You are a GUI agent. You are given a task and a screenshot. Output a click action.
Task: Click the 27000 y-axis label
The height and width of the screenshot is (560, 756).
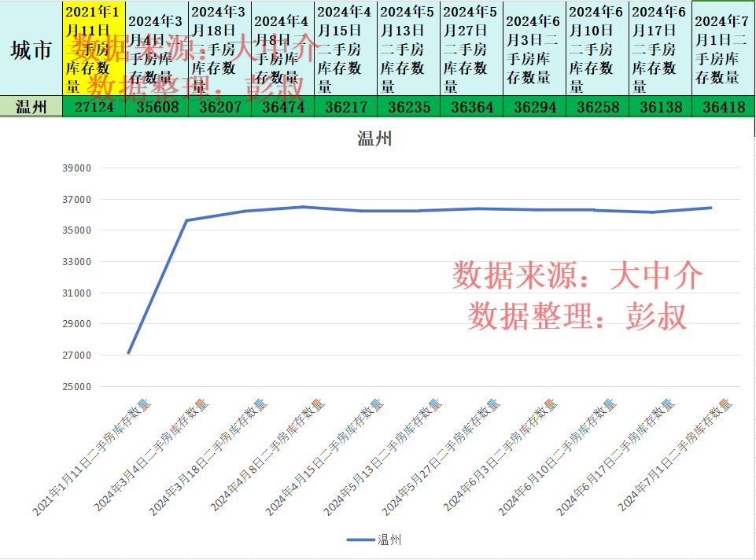click(x=76, y=356)
